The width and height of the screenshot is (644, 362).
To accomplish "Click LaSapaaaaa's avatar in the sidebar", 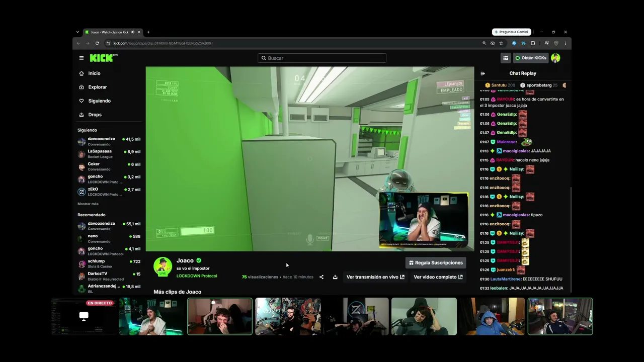I will tap(82, 154).
